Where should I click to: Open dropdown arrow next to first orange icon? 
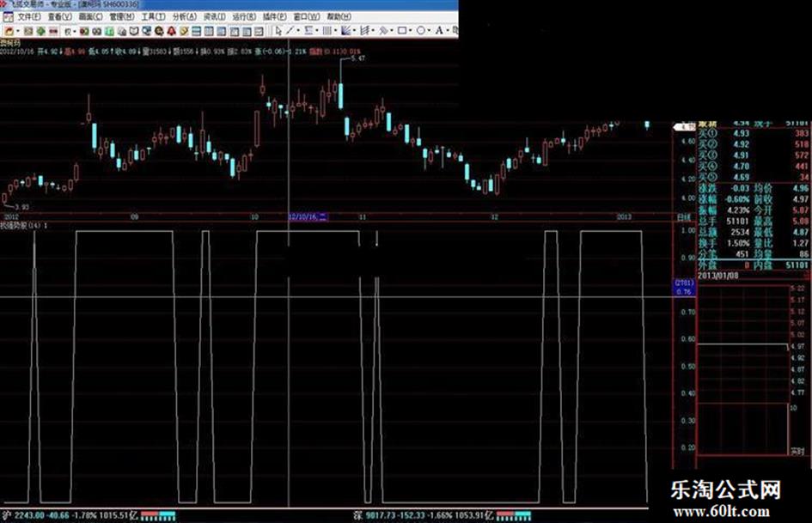tap(18, 32)
